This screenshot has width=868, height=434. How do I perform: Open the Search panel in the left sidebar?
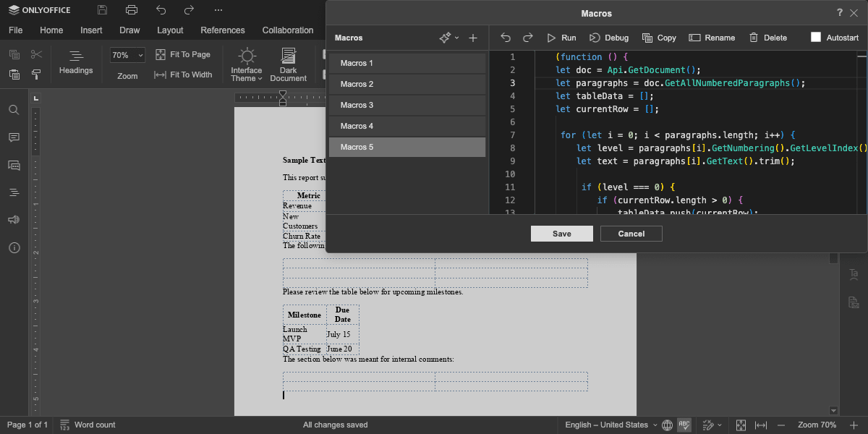coord(14,110)
